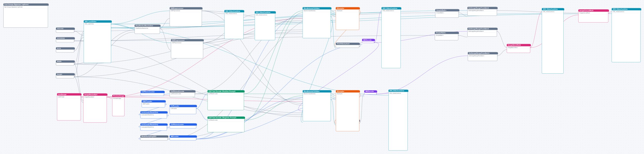This screenshot has width=644, height=154.
Task: Select the TrimVideoLatent node
Action: (348, 45)
